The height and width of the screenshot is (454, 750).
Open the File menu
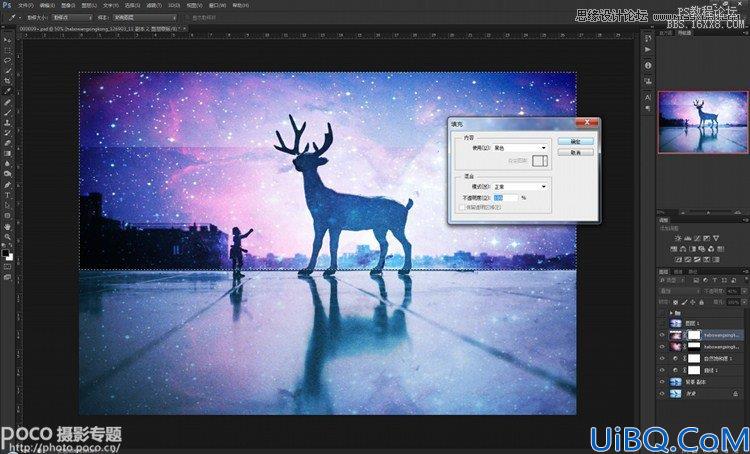pyautogui.click(x=26, y=6)
